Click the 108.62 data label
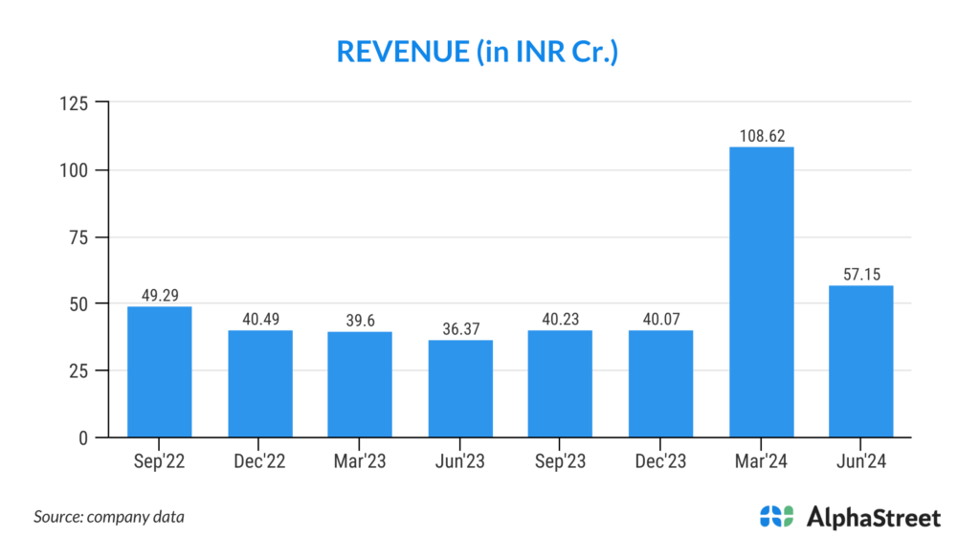This screenshot has height=560, width=980. coord(761,136)
